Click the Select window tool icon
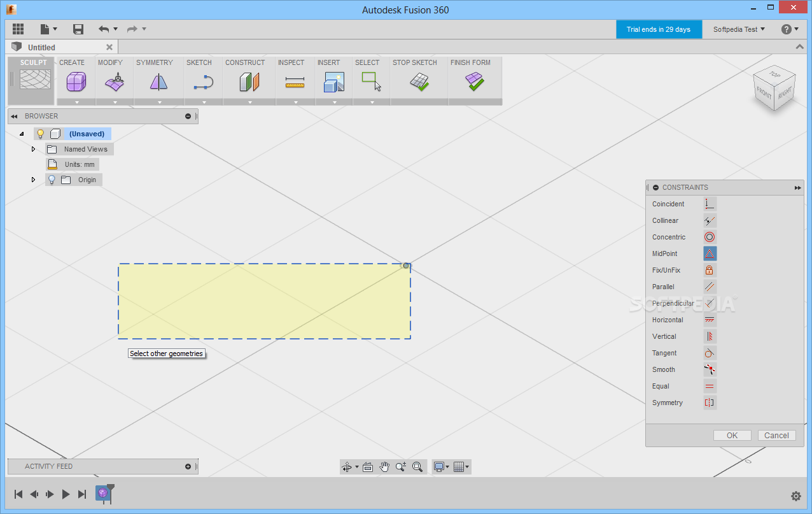 [x=372, y=81]
